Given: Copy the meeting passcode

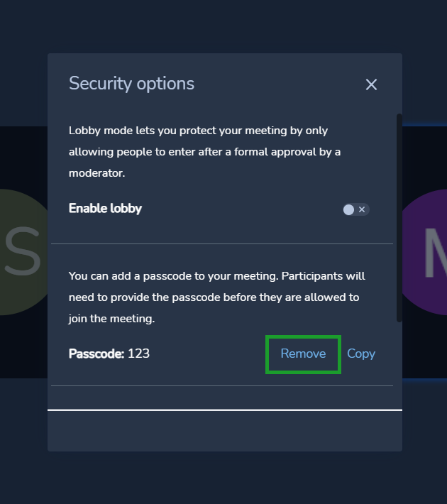Looking at the screenshot, I should (x=361, y=354).
